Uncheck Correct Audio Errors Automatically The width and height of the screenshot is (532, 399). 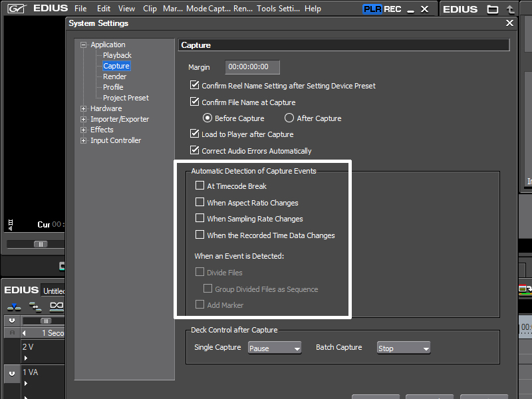coord(194,150)
